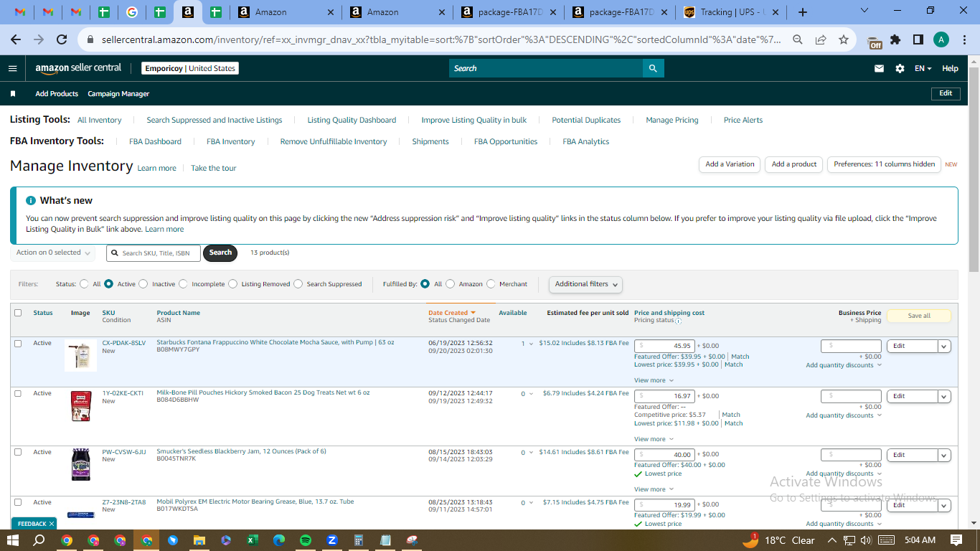Open the FBA Dashboard tool link
The height and width of the screenshot is (551, 980).
click(x=155, y=141)
